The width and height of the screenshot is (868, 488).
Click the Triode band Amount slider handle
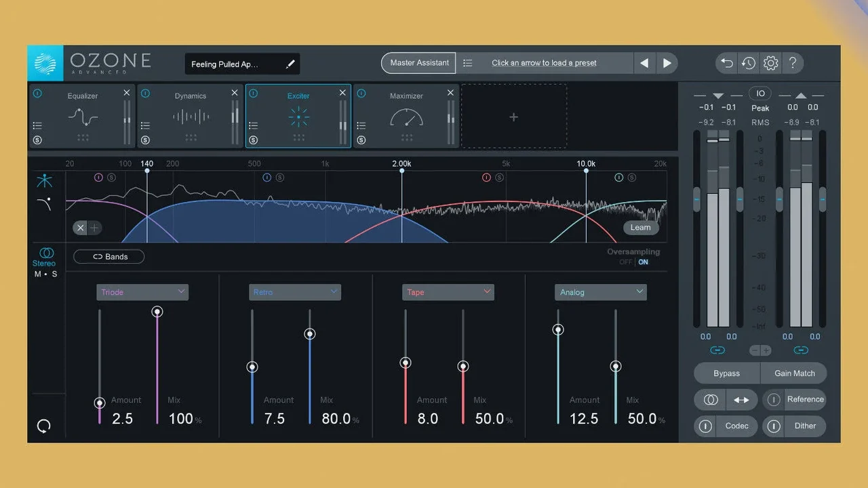[100, 403]
